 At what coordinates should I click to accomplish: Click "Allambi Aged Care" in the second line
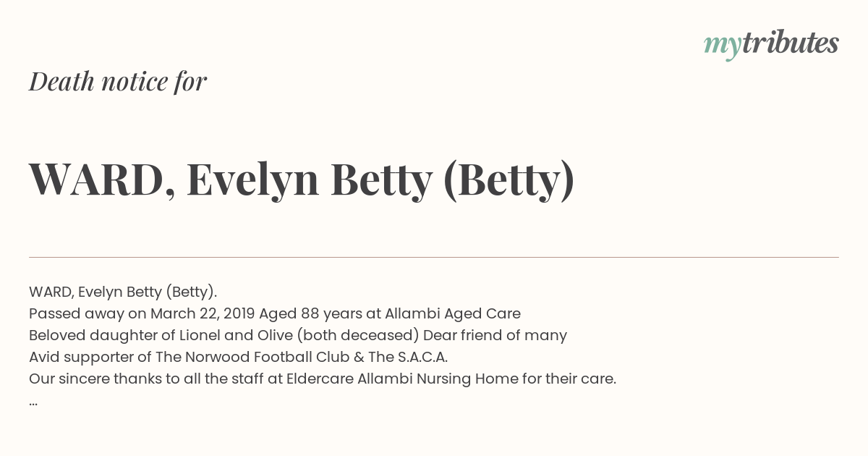(453, 314)
